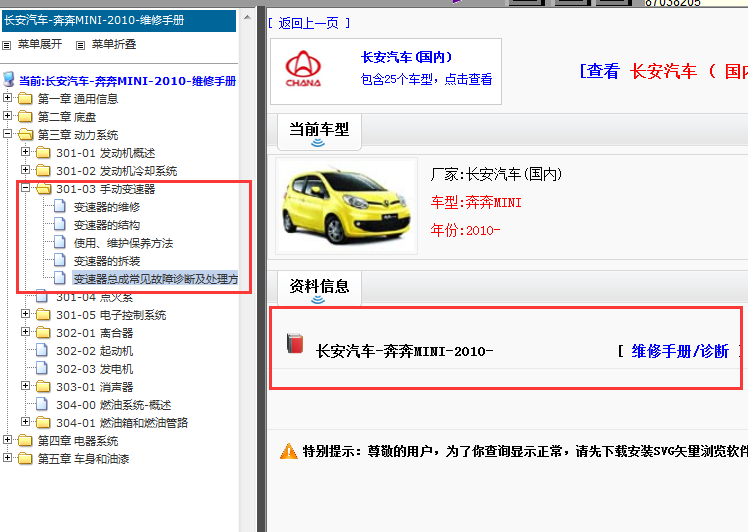Click the yellow 奔奔MINI car thumbnail
Viewport: 748px width, 532px height.
(x=347, y=206)
